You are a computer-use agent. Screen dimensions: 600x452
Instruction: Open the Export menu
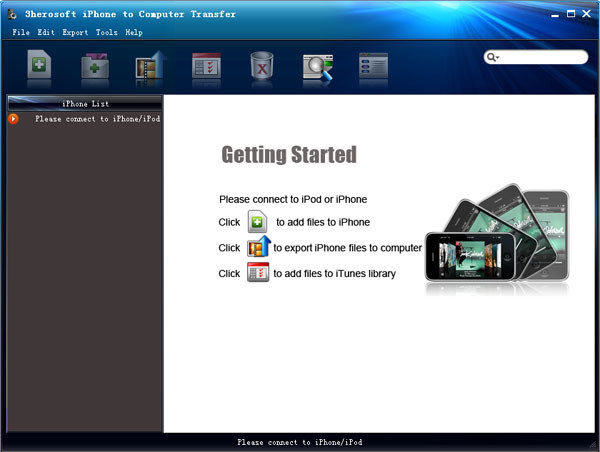(75, 33)
